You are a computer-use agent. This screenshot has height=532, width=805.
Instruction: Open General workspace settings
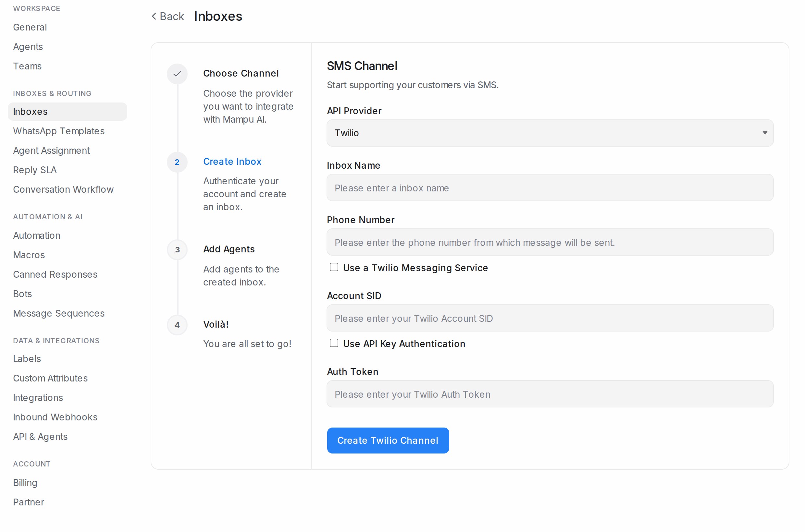(30, 27)
